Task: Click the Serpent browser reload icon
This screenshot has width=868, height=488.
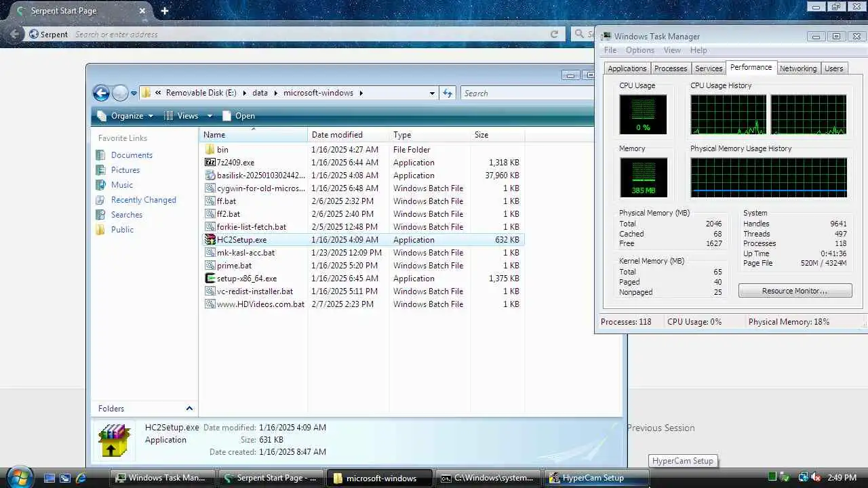Action: click(x=555, y=34)
